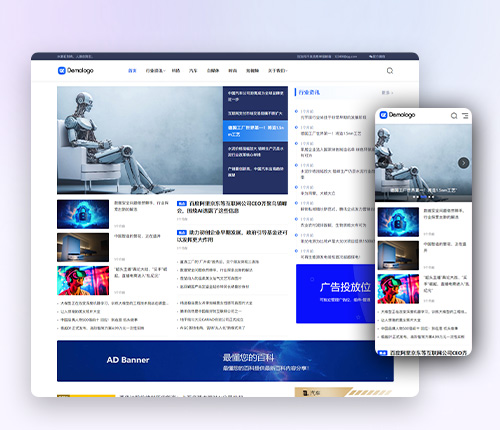Select the 首页 navigation item

click(132, 71)
